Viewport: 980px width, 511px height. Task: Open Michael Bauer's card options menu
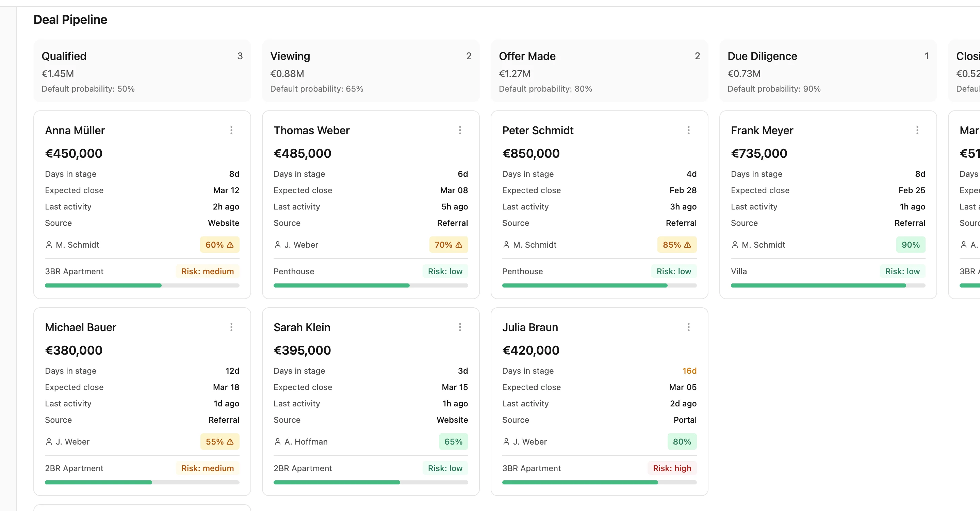[x=232, y=327]
